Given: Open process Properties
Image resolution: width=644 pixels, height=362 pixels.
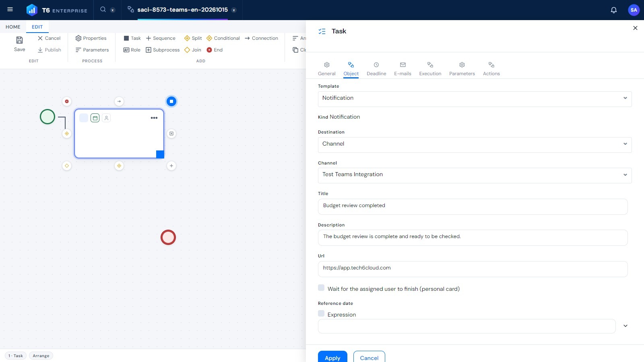Looking at the screenshot, I should pyautogui.click(x=91, y=38).
